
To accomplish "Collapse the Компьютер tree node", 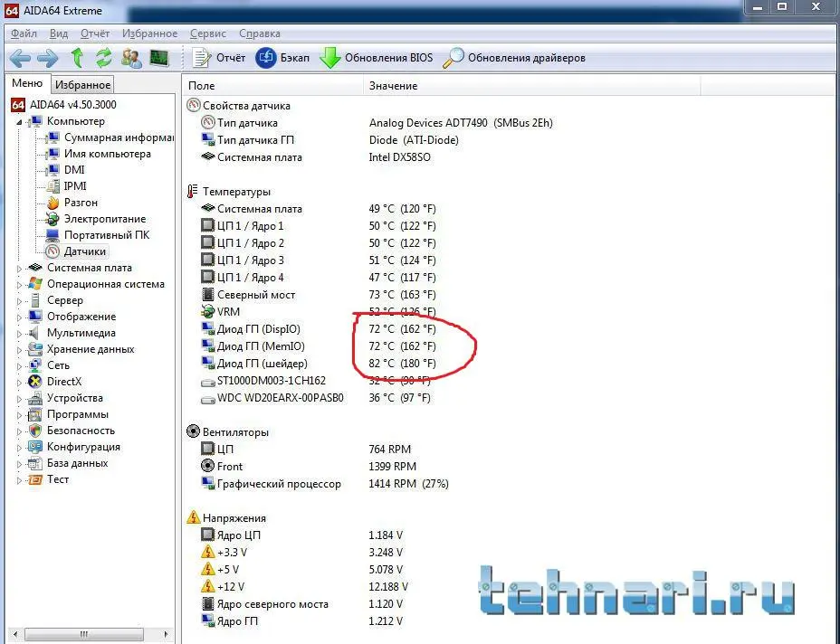I will 19,122.
